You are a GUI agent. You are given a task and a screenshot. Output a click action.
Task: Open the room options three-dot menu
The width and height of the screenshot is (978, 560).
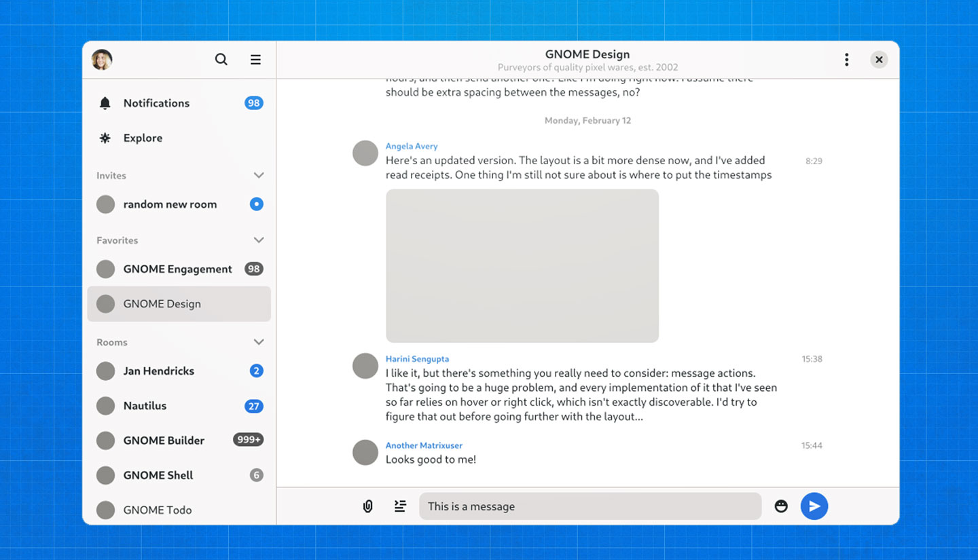(846, 59)
